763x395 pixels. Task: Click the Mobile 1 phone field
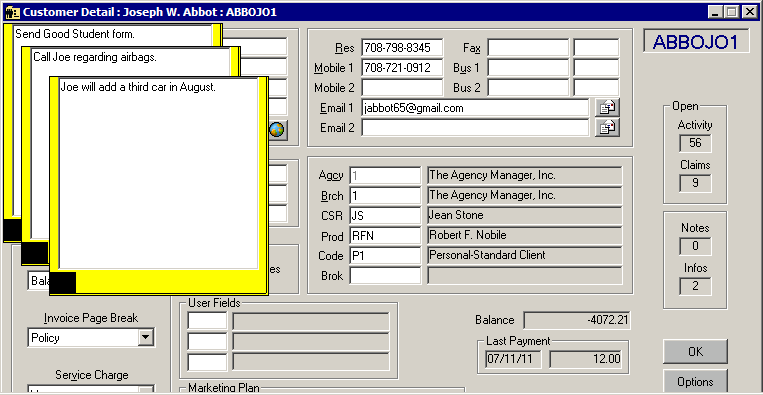pos(402,68)
